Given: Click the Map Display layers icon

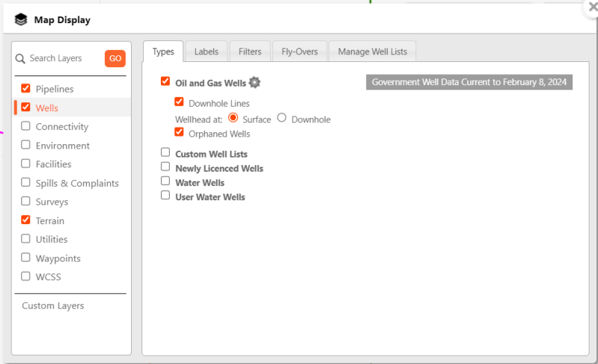Looking at the screenshot, I should point(21,20).
